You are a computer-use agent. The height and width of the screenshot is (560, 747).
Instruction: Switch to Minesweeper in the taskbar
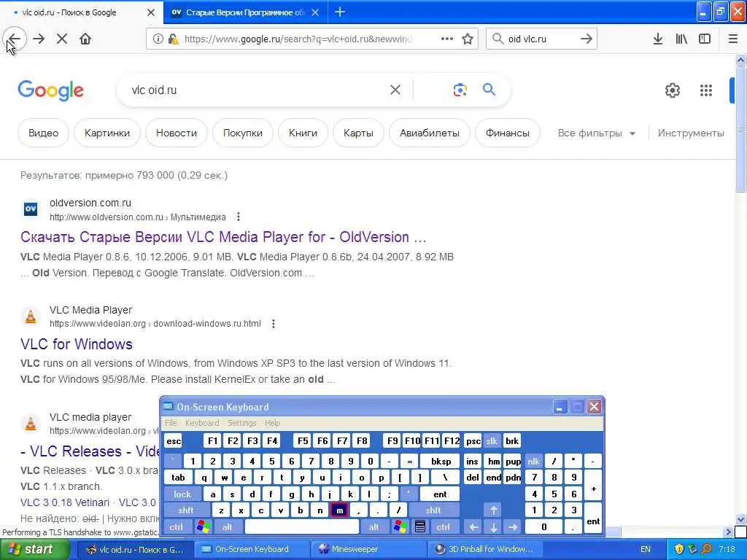368,550
